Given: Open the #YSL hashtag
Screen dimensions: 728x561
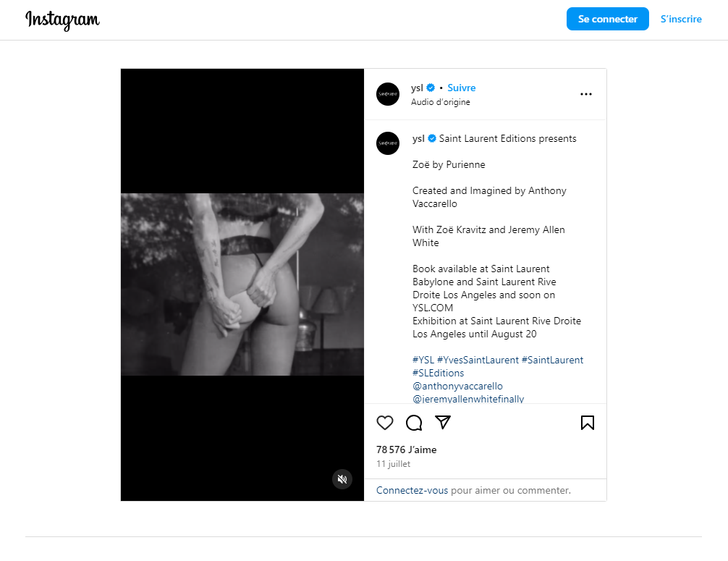Looking at the screenshot, I should [x=423, y=360].
